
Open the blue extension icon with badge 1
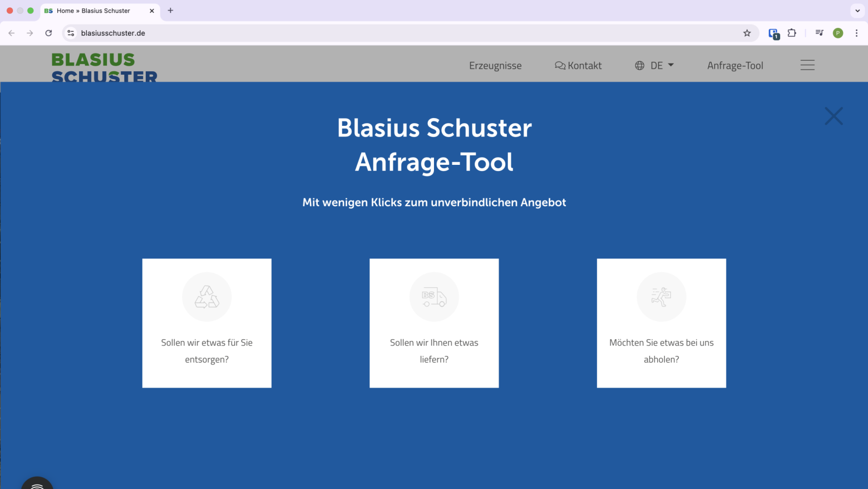point(773,34)
